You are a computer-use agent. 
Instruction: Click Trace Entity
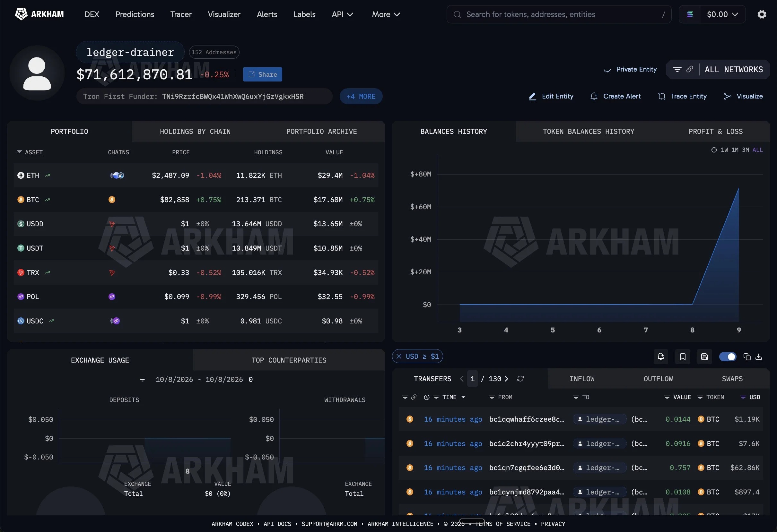pyautogui.click(x=682, y=96)
